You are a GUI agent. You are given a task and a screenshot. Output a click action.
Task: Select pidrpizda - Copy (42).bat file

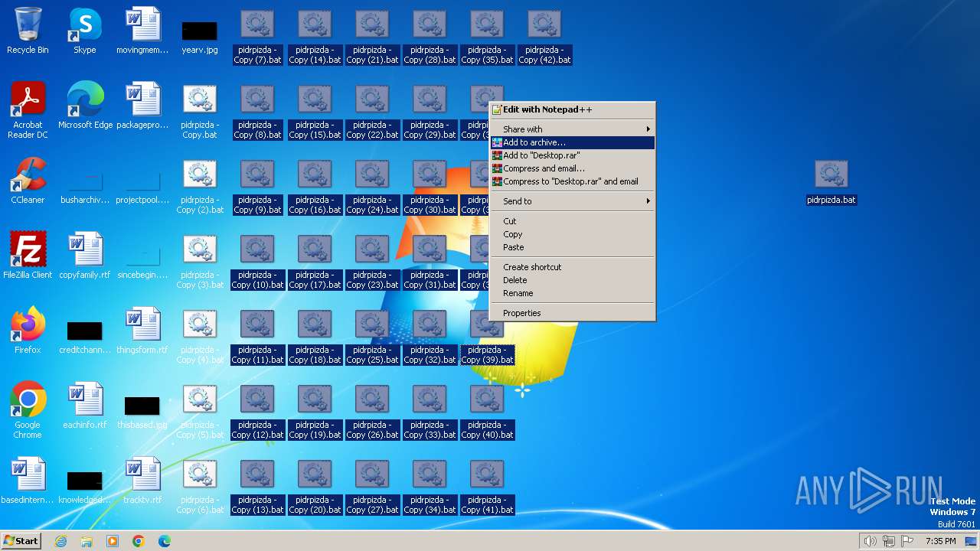544,37
